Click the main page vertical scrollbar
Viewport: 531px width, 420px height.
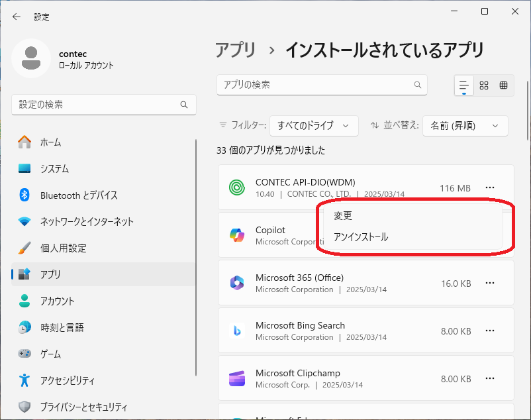tap(528, 111)
